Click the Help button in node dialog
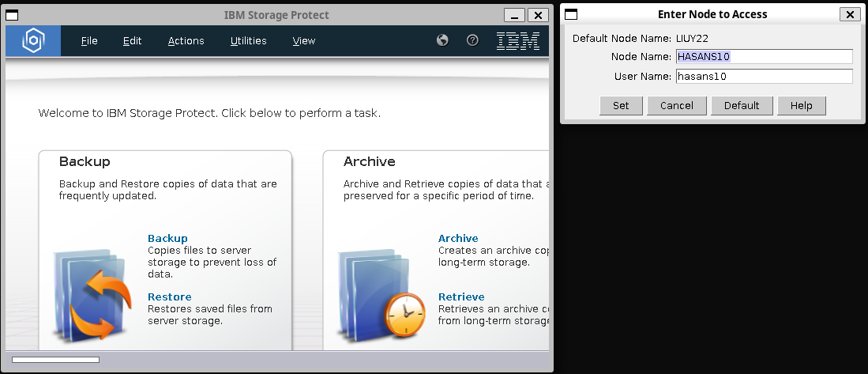This screenshot has width=868, height=374. coord(801,105)
